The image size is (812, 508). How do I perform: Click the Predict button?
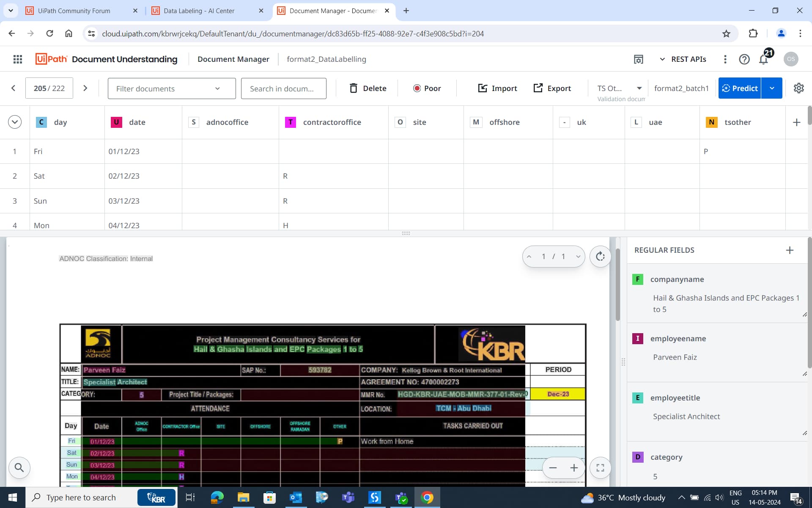coord(740,88)
